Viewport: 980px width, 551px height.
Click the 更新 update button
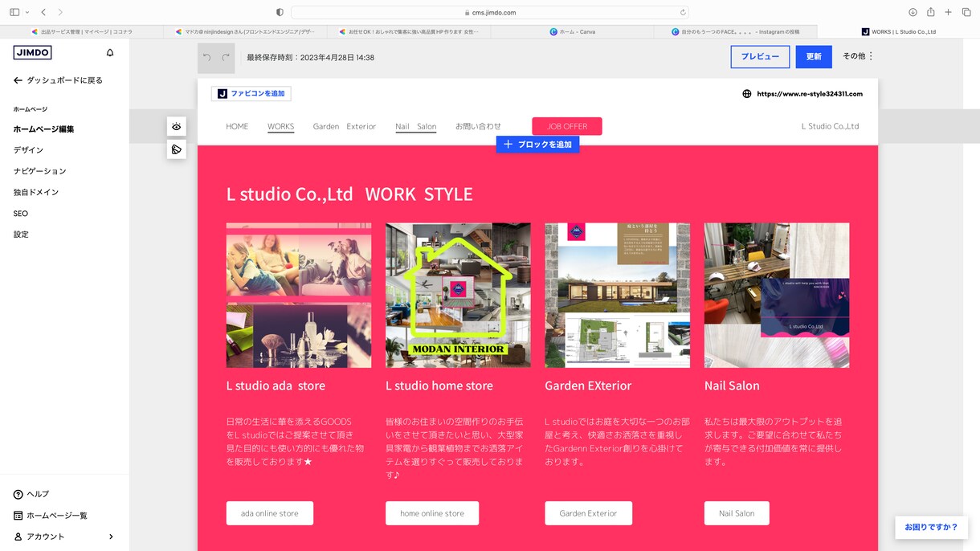tap(814, 57)
